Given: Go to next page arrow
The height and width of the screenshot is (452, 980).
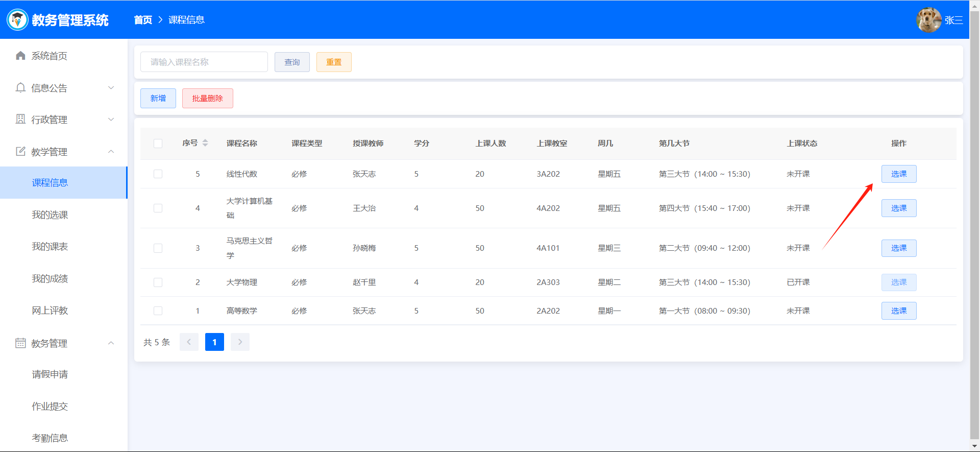Looking at the screenshot, I should coord(240,342).
